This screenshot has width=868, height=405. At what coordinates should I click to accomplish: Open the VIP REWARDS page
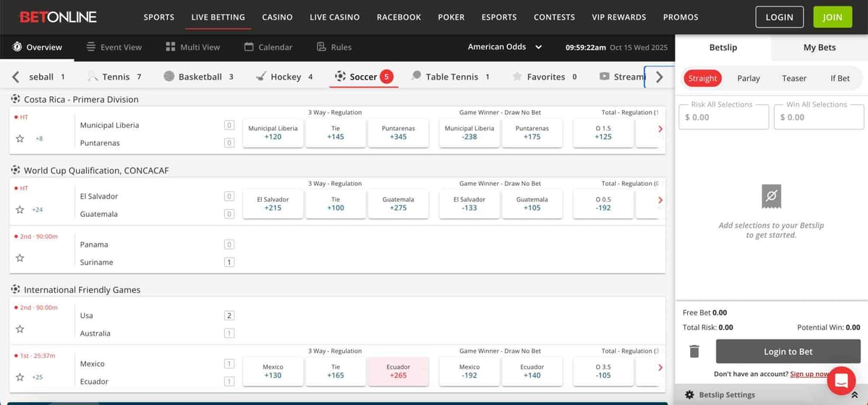[619, 17]
